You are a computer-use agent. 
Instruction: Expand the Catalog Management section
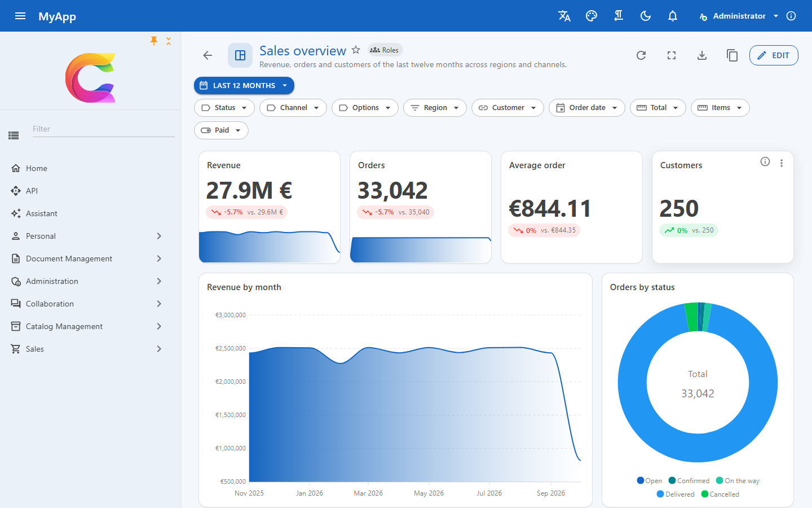coord(90,326)
